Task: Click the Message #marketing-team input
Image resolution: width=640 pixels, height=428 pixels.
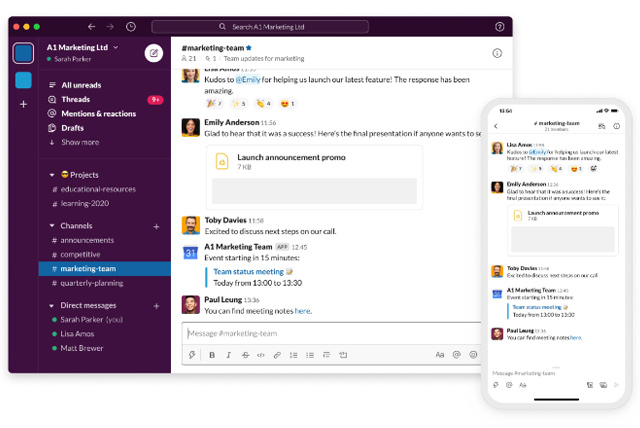Action: tap(331, 333)
